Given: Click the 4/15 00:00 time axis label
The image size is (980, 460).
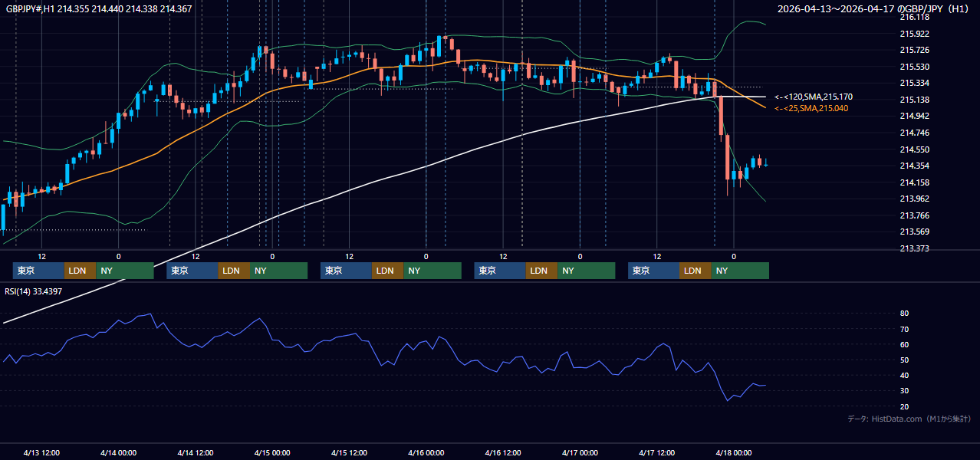Looking at the screenshot, I should tap(272, 452).
